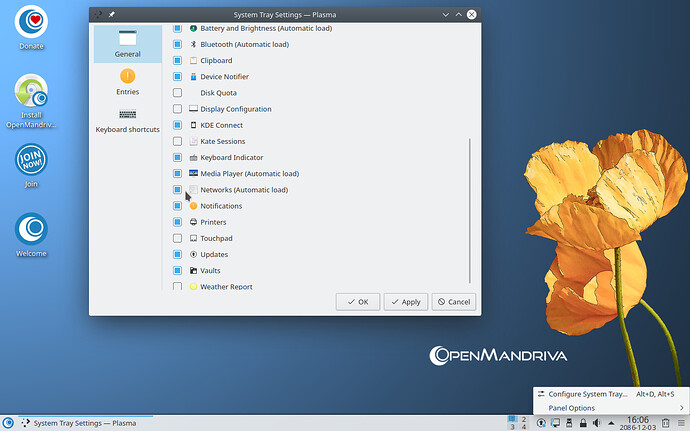This screenshot has width=690, height=431.
Task: Click the Clipboard entry icon
Action: [193, 60]
